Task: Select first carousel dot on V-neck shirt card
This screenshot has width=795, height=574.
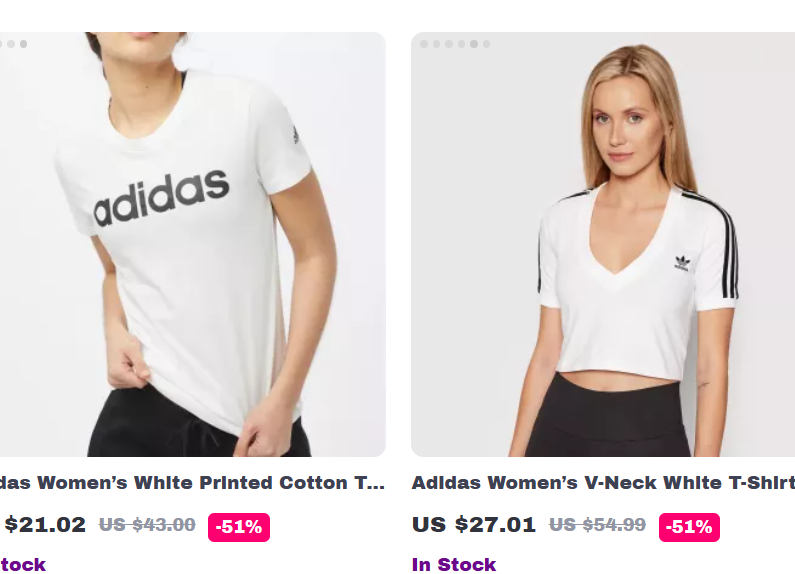Action: (x=424, y=44)
